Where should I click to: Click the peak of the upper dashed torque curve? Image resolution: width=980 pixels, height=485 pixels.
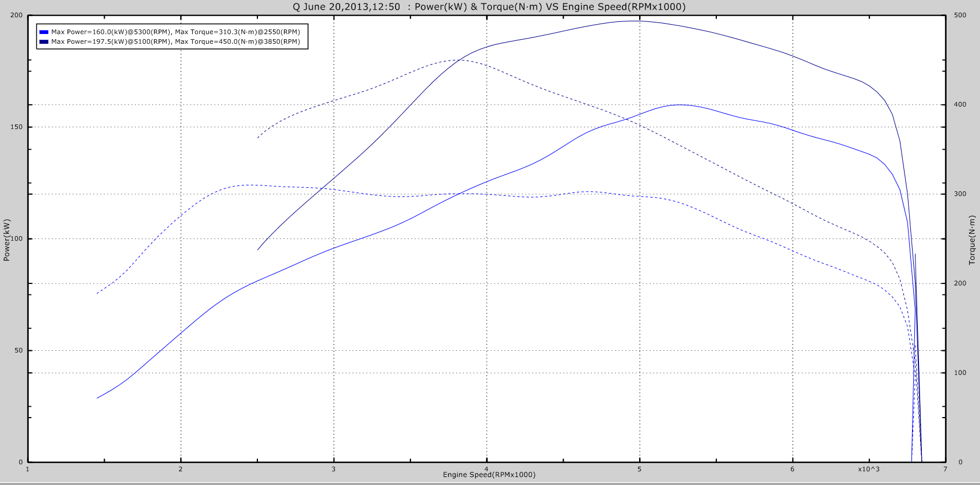click(458, 60)
